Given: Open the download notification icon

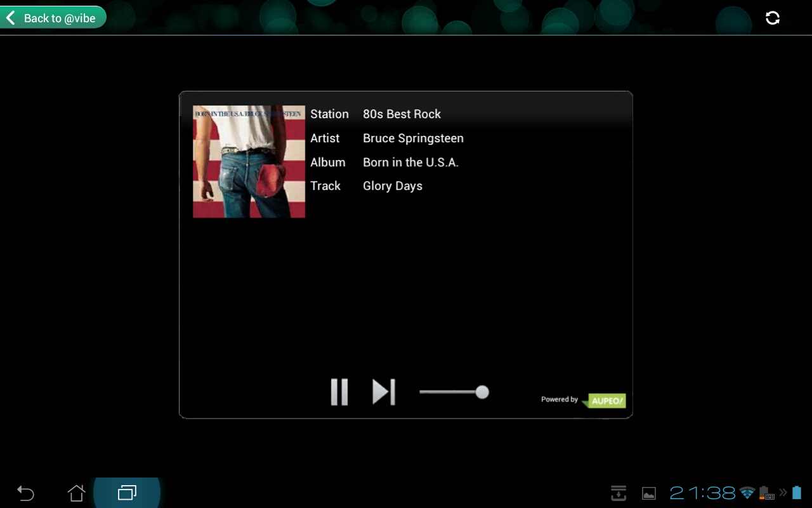Looking at the screenshot, I should tap(619, 493).
